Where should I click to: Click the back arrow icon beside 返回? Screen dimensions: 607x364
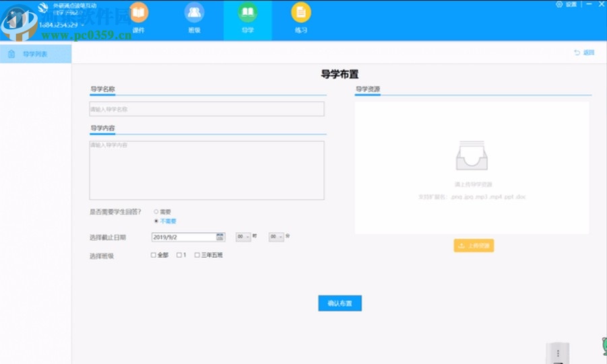577,52
